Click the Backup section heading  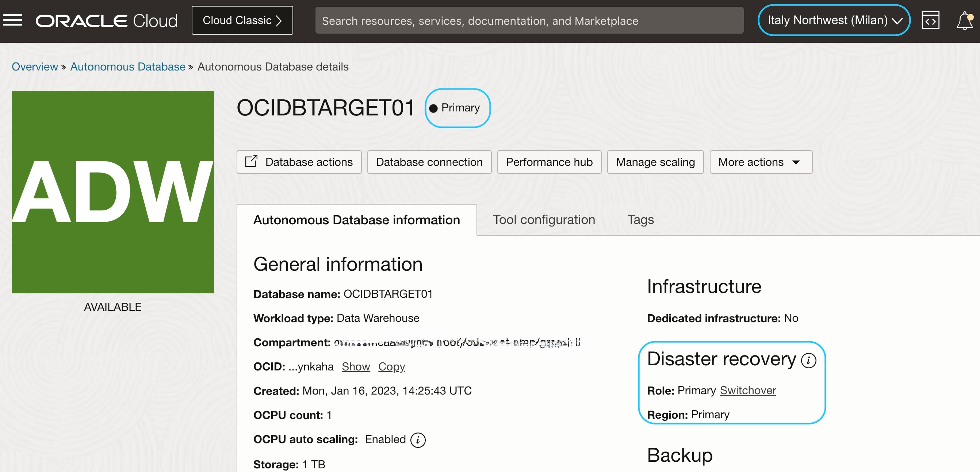[x=680, y=455]
